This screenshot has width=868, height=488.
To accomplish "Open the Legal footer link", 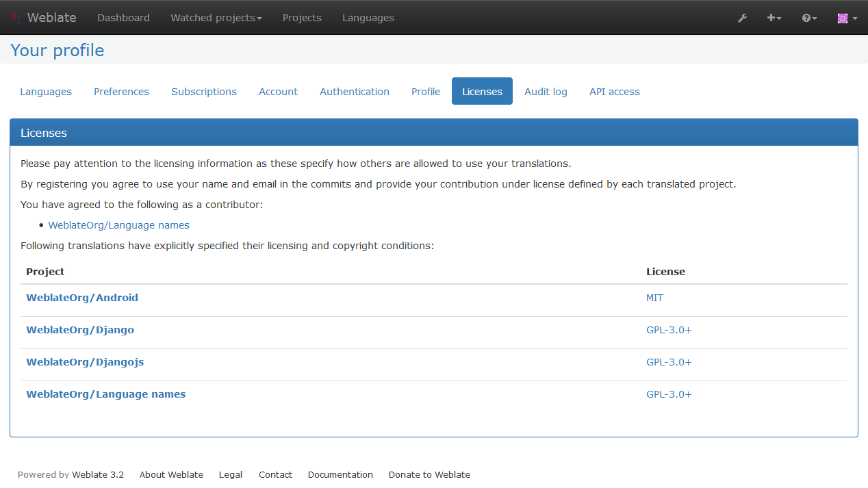I will 231,475.
